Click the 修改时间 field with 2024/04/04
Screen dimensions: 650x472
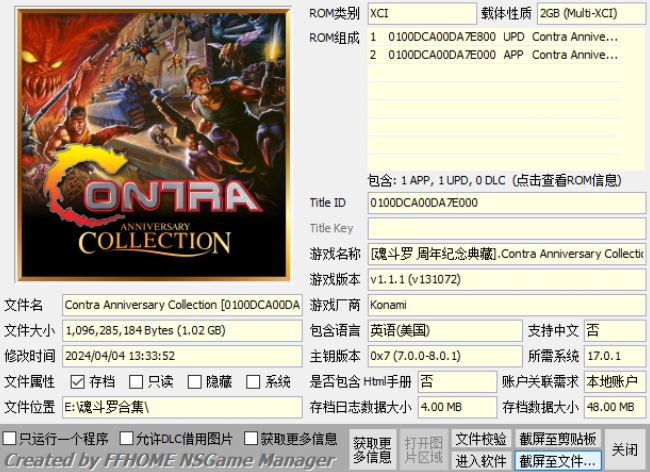182,356
